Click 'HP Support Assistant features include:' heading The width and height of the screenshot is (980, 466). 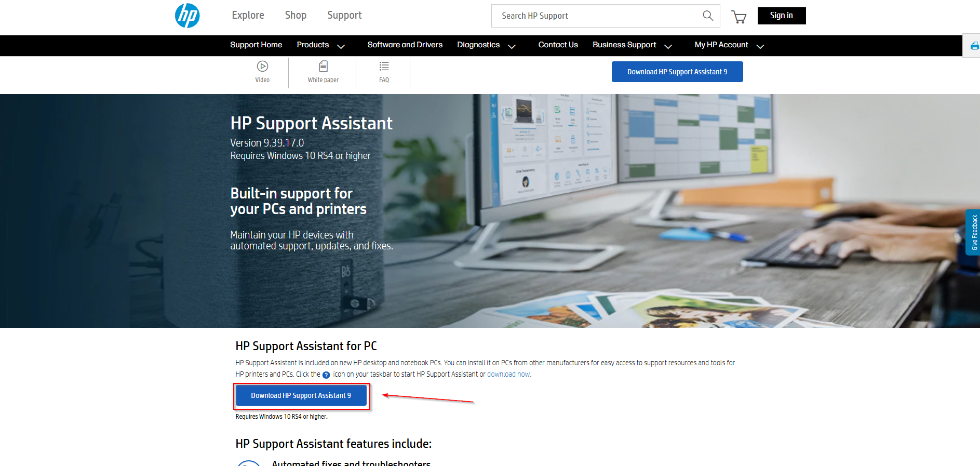tap(333, 444)
